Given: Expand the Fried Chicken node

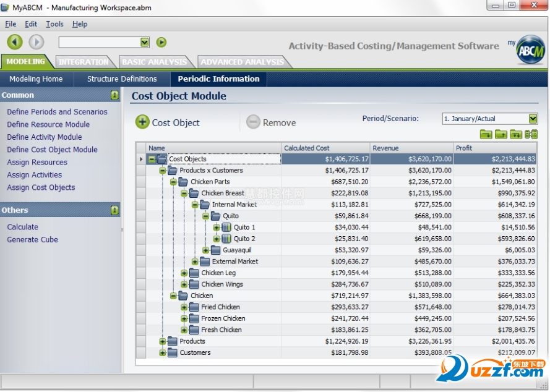Looking at the screenshot, I should pyautogui.click(x=184, y=307).
